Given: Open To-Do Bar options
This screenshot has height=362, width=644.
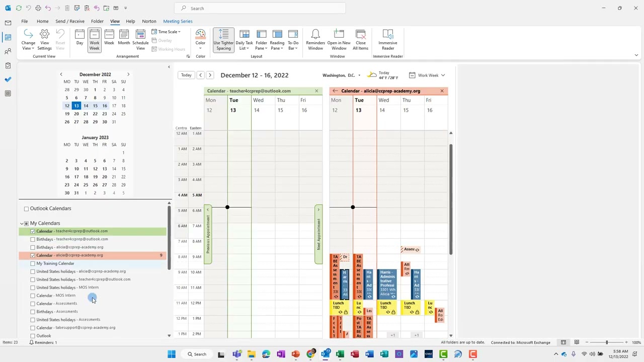Looking at the screenshot, I should (293, 40).
